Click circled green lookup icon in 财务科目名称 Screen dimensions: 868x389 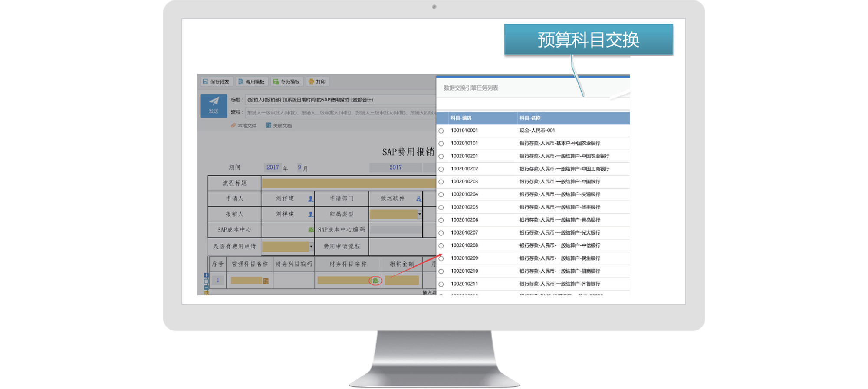pyautogui.click(x=375, y=281)
